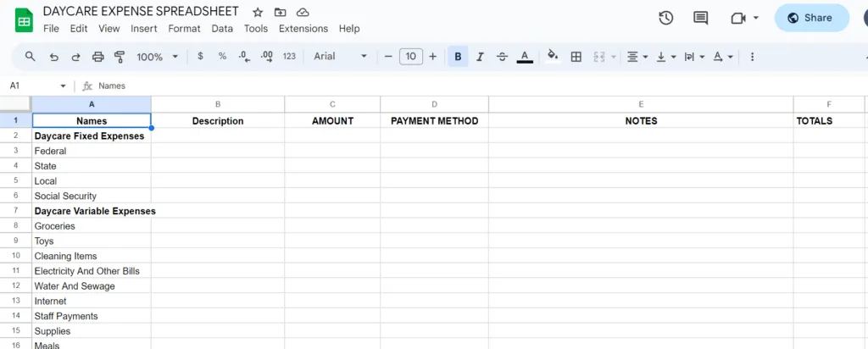Expand the 100% zoom dropdown

(x=158, y=57)
